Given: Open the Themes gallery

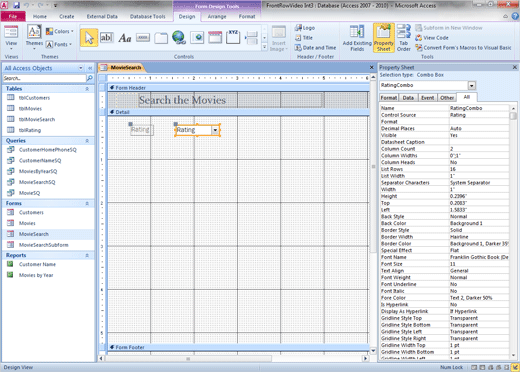Looking at the screenshot, I should coord(34,37).
